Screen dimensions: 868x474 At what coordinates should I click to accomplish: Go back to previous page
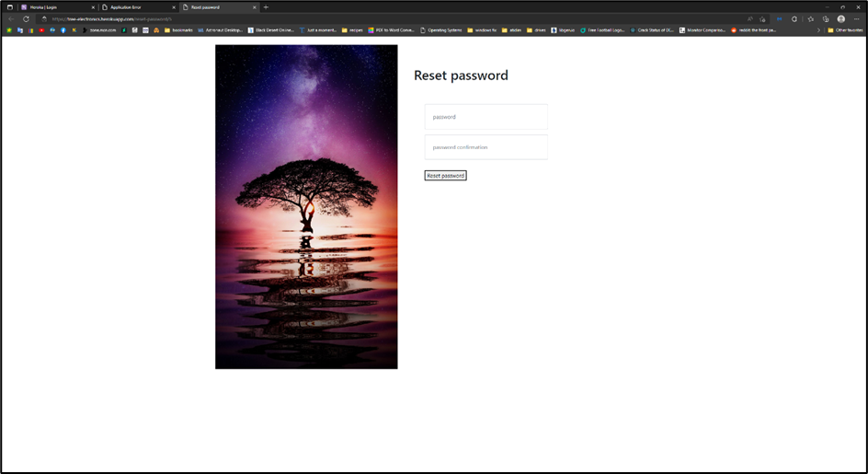click(11, 18)
